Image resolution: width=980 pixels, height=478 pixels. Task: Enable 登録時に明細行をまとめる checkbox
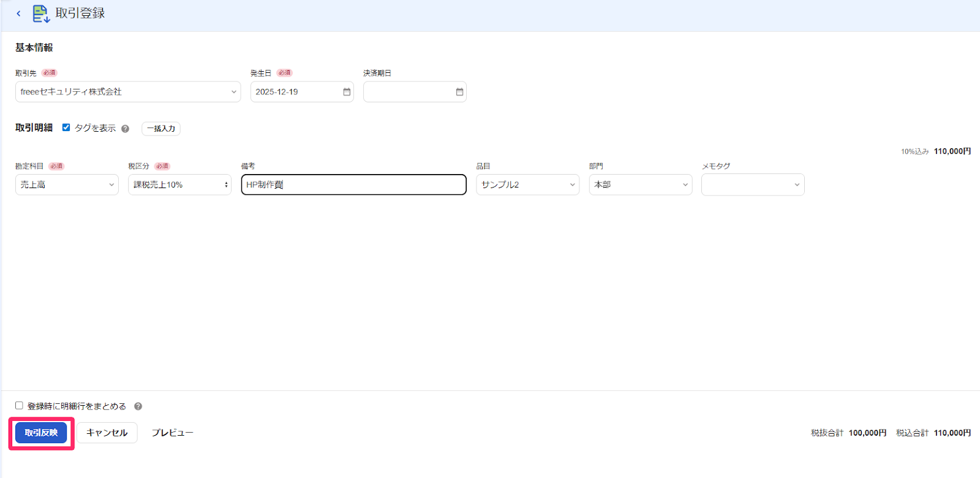point(19,406)
